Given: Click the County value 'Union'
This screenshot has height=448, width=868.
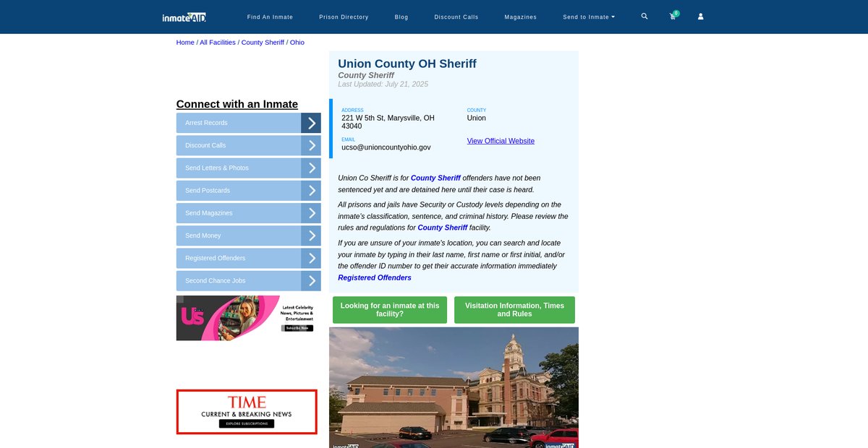Looking at the screenshot, I should [x=477, y=118].
